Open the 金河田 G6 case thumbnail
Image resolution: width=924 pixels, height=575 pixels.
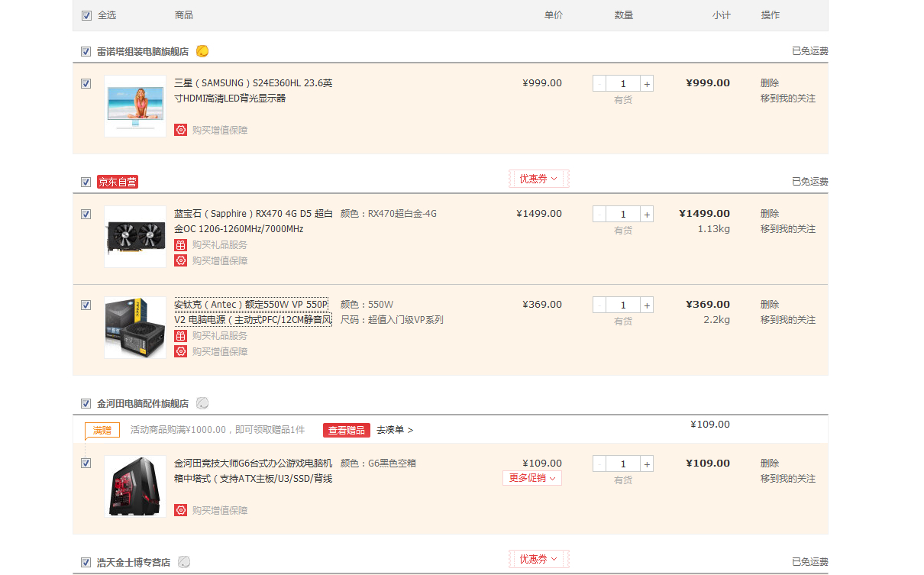(135, 486)
